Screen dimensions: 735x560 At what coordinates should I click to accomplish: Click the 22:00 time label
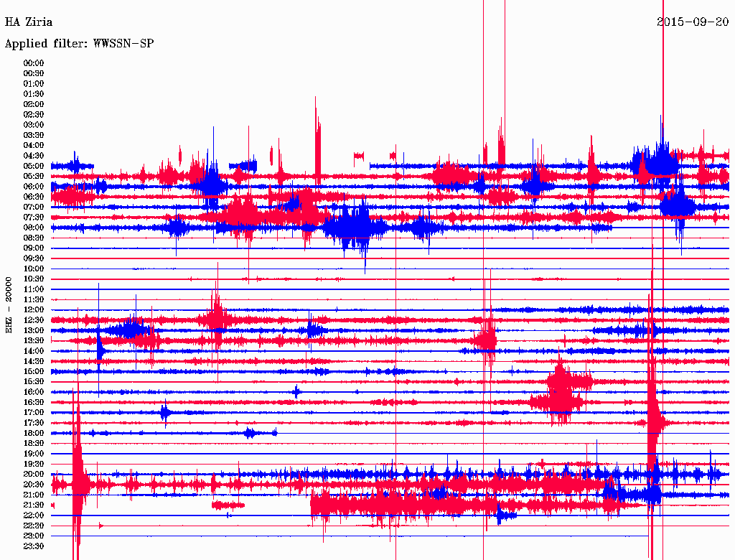[34, 515]
